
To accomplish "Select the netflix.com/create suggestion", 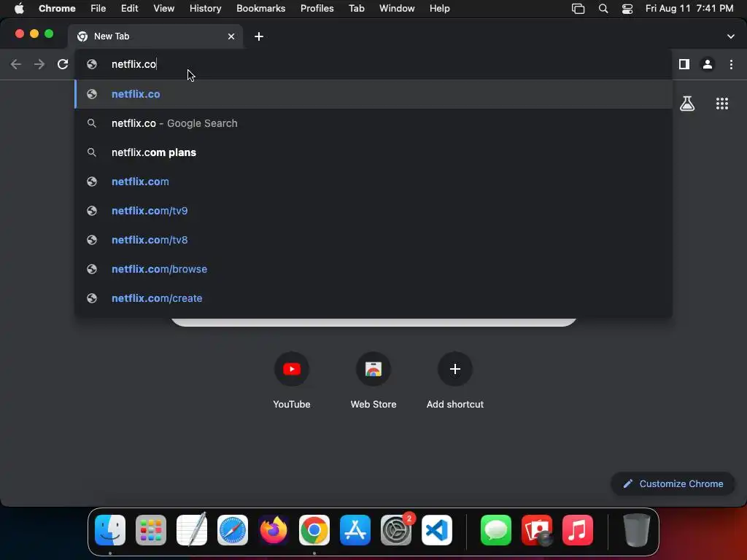I will (x=373, y=298).
